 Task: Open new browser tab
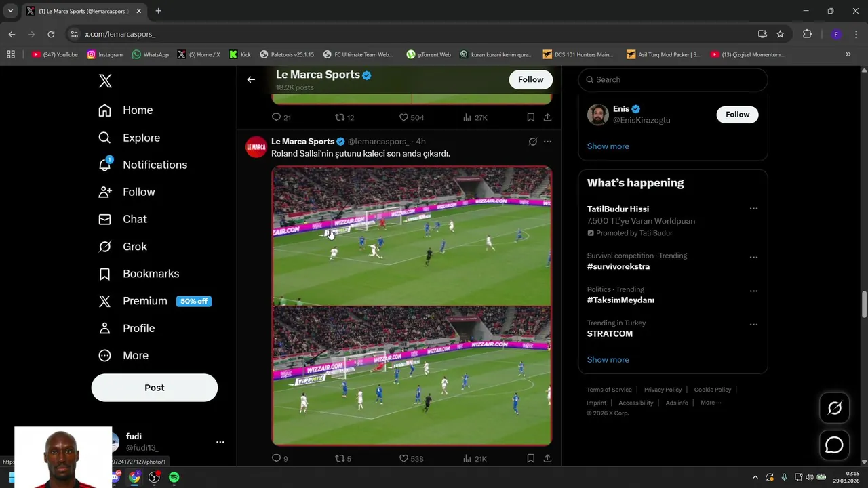[x=158, y=11]
